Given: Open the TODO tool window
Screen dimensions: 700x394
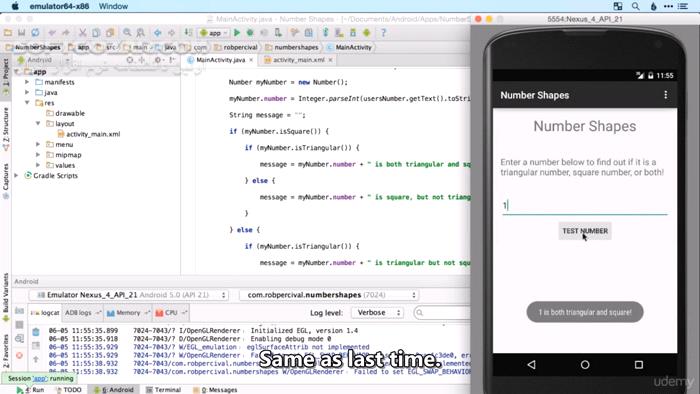Looking at the screenshot, I should pyautogui.click(x=68, y=390).
